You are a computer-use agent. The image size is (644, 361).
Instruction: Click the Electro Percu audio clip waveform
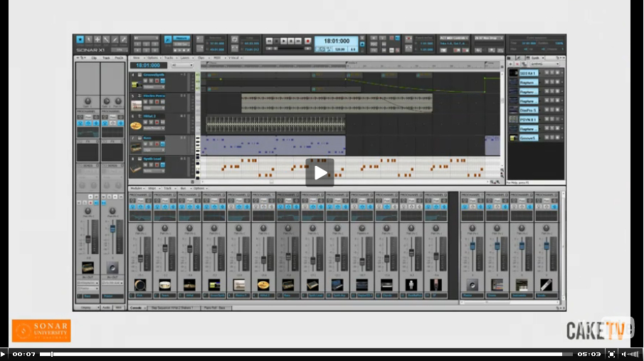(x=337, y=103)
